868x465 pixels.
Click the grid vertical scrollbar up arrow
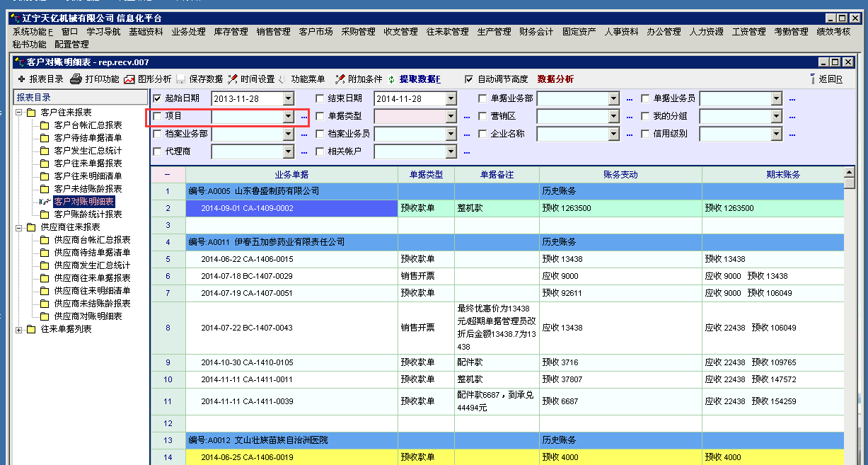[849, 172]
